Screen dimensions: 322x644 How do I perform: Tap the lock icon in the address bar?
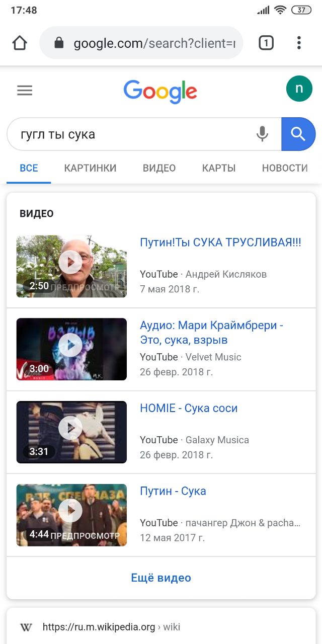click(59, 43)
